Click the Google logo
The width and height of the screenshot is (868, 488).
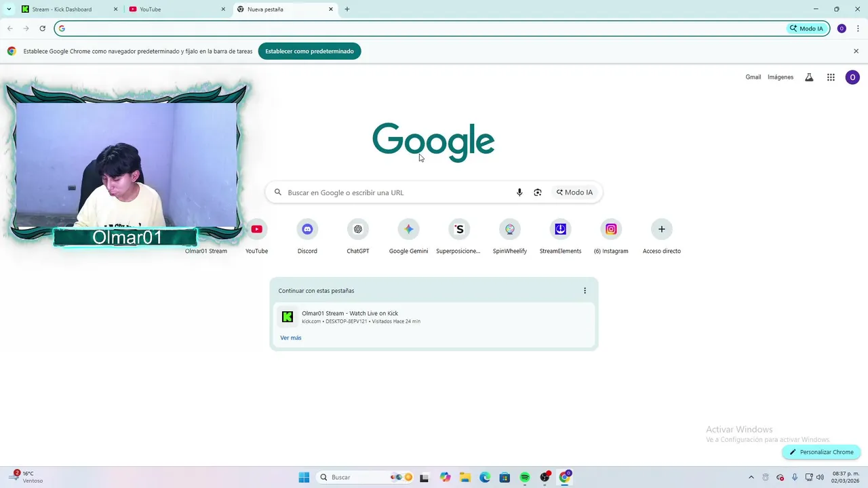tap(433, 142)
